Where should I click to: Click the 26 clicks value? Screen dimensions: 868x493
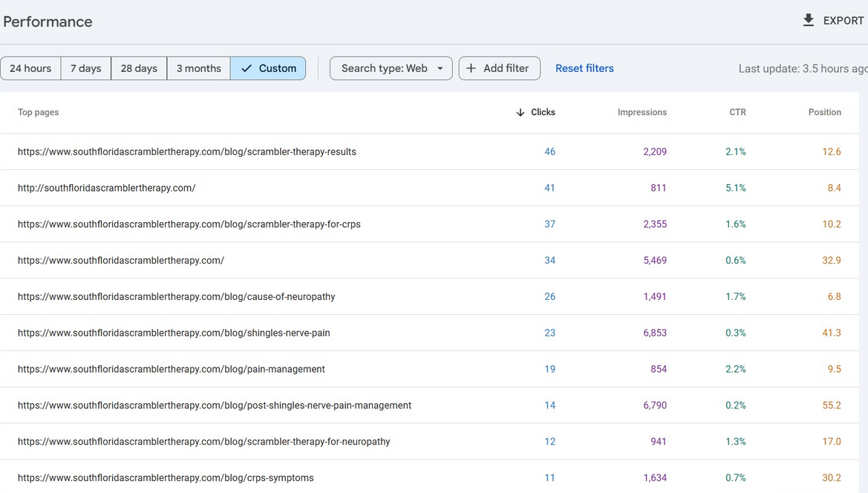click(x=549, y=296)
